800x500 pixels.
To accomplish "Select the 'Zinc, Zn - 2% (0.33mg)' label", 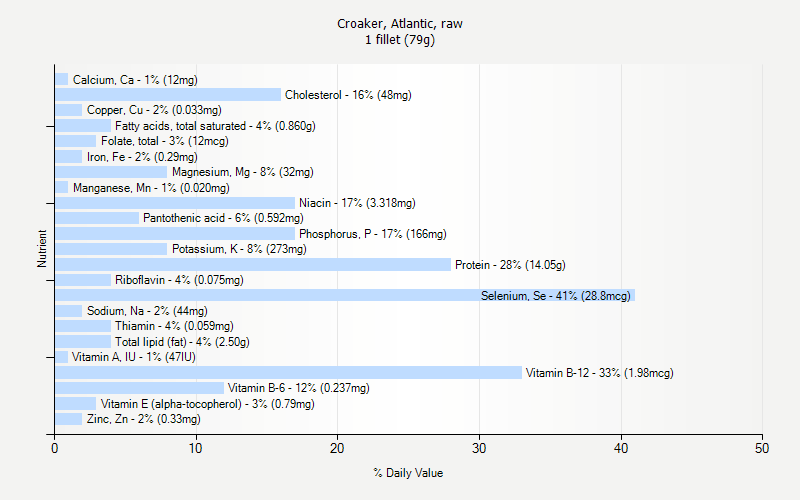I will (x=143, y=419).
